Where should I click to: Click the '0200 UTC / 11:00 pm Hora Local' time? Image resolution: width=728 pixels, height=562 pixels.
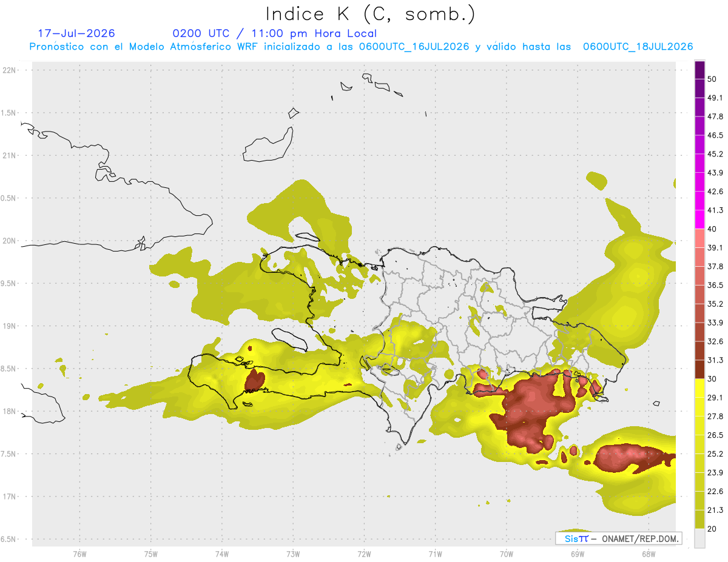(274, 33)
